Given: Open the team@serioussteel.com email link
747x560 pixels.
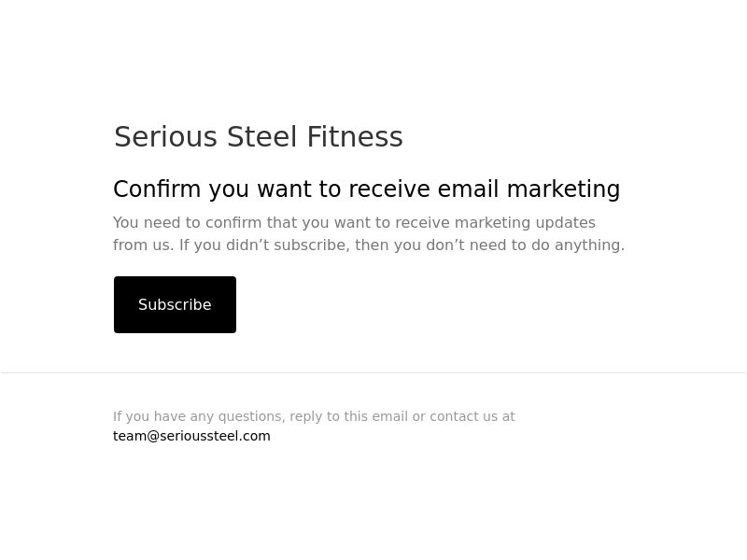Looking at the screenshot, I should (x=191, y=436).
